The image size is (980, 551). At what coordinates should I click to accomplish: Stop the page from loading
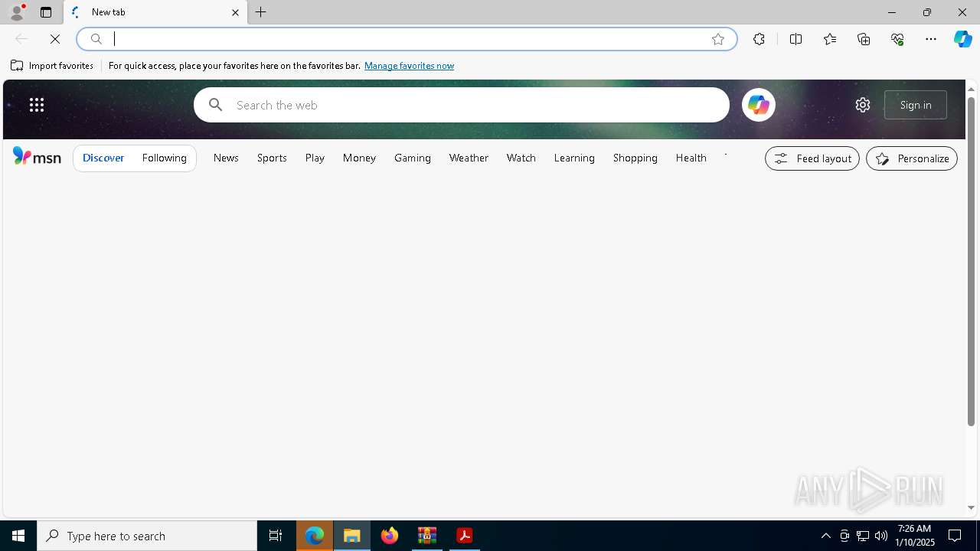point(55,39)
